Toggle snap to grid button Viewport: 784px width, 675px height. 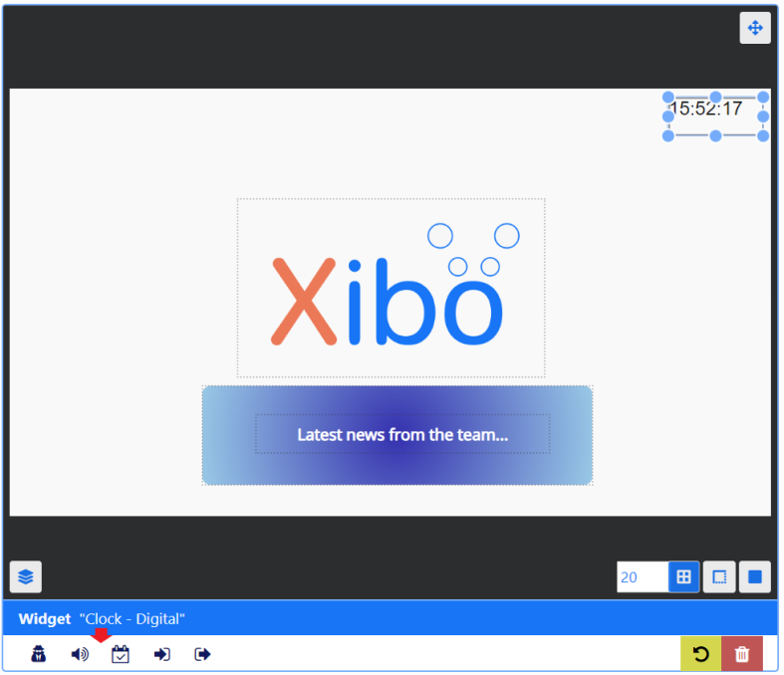683,576
